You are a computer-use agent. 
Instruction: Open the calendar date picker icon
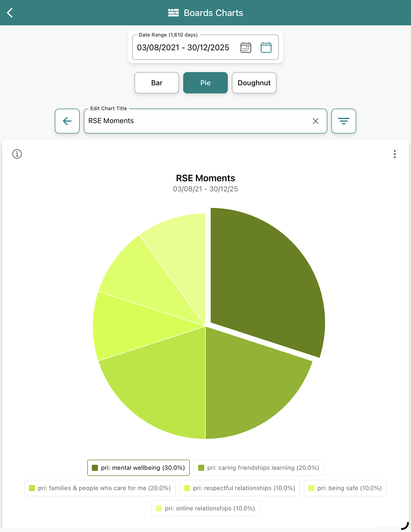click(246, 47)
